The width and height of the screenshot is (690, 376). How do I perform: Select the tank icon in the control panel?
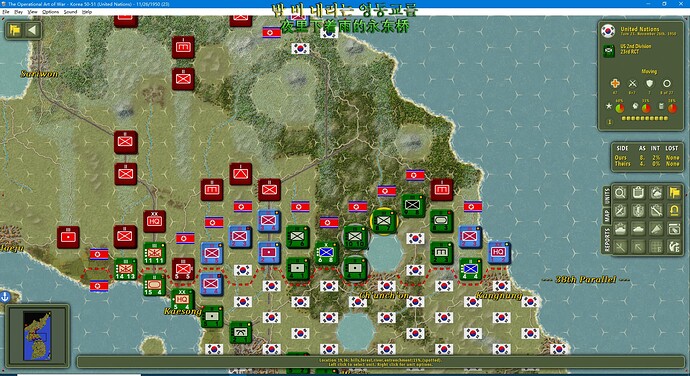(x=638, y=229)
